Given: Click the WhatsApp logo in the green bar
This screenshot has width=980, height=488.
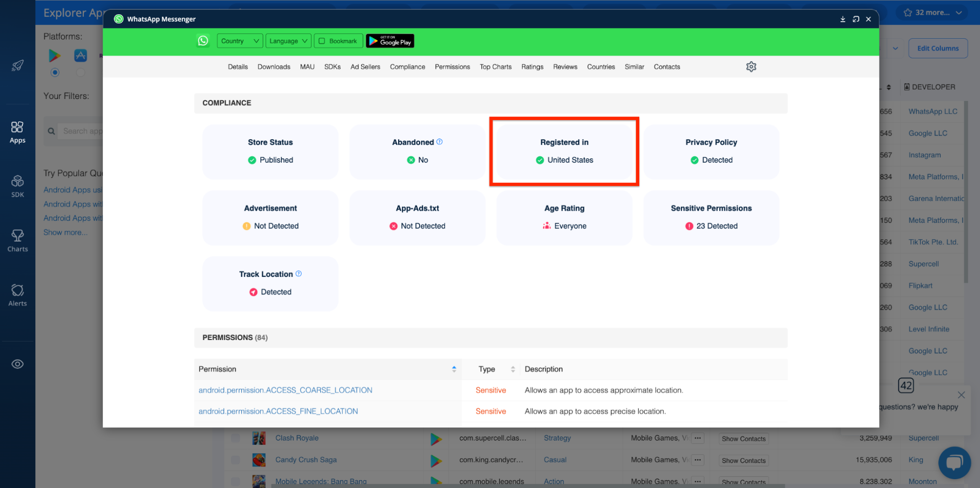Looking at the screenshot, I should click(203, 41).
